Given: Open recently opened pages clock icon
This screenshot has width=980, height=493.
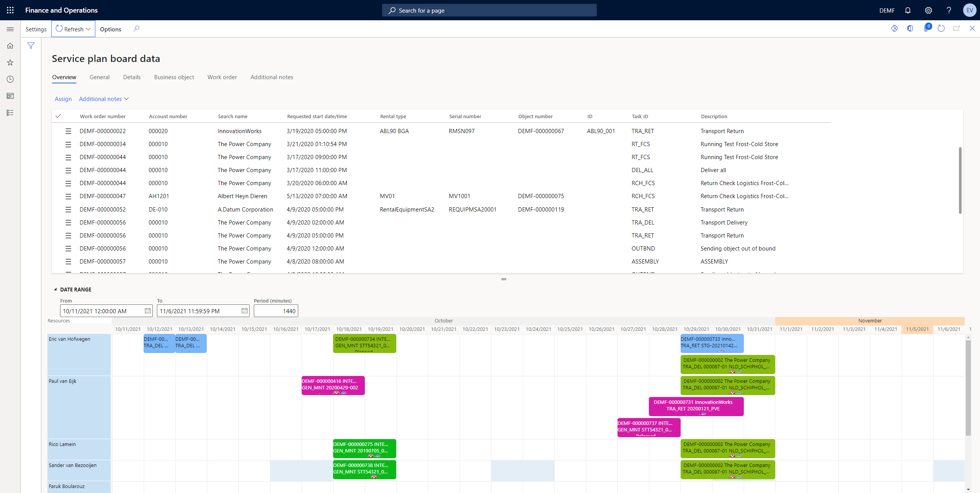Looking at the screenshot, I should click(10, 79).
